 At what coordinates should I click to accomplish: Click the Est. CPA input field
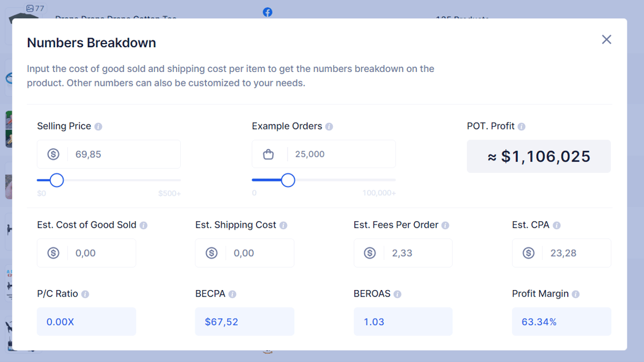click(x=561, y=253)
